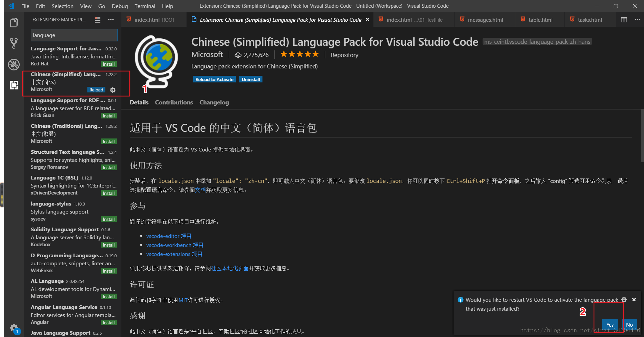644x337 pixels.
Task: Open the MIT license link
Action: click(x=183, y=300)
